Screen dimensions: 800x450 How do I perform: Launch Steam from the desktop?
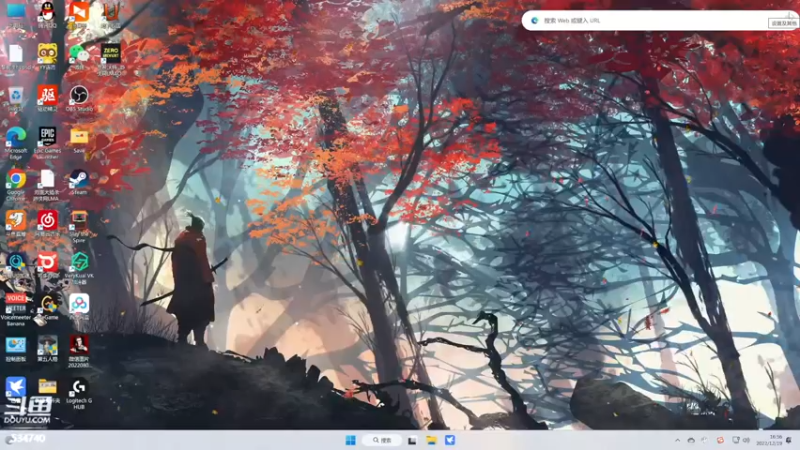click(79, 179)
